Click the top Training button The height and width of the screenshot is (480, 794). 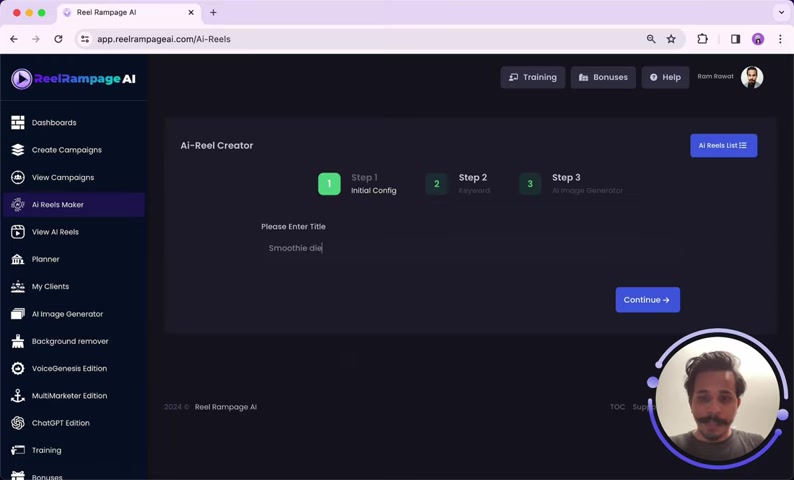click(x=533, y=77)
